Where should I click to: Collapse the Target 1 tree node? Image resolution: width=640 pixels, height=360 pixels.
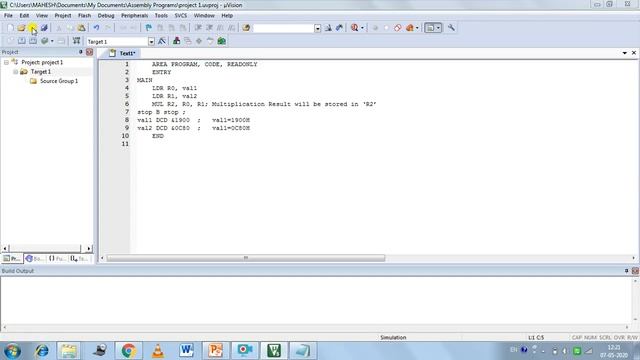16,72
